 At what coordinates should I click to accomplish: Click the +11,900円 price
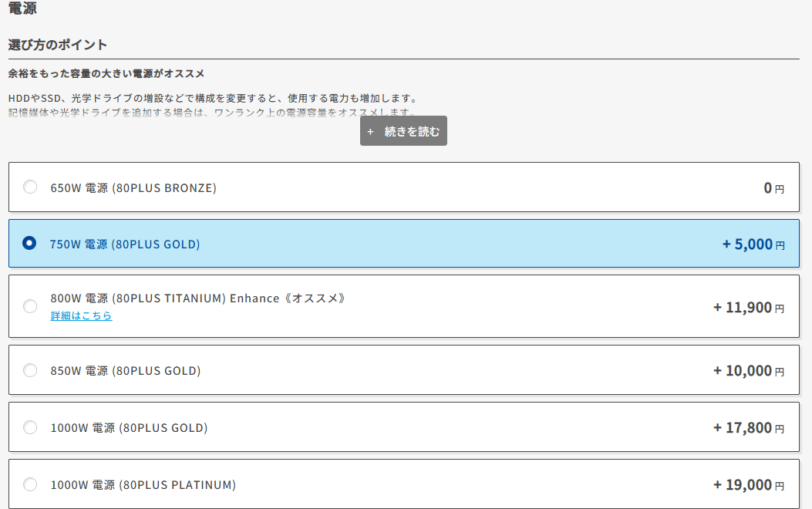pos(748,308)
